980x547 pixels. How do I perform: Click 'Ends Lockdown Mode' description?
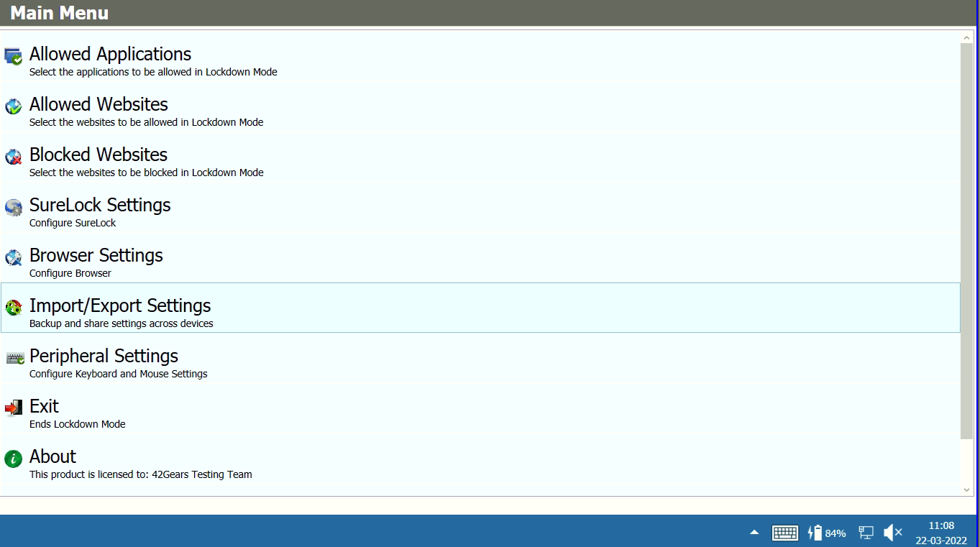pos(78,424)
